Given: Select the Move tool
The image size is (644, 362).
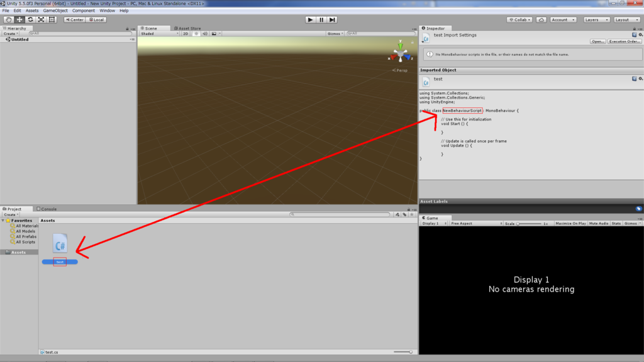Looking at the screenshot, I should (19, 19).
